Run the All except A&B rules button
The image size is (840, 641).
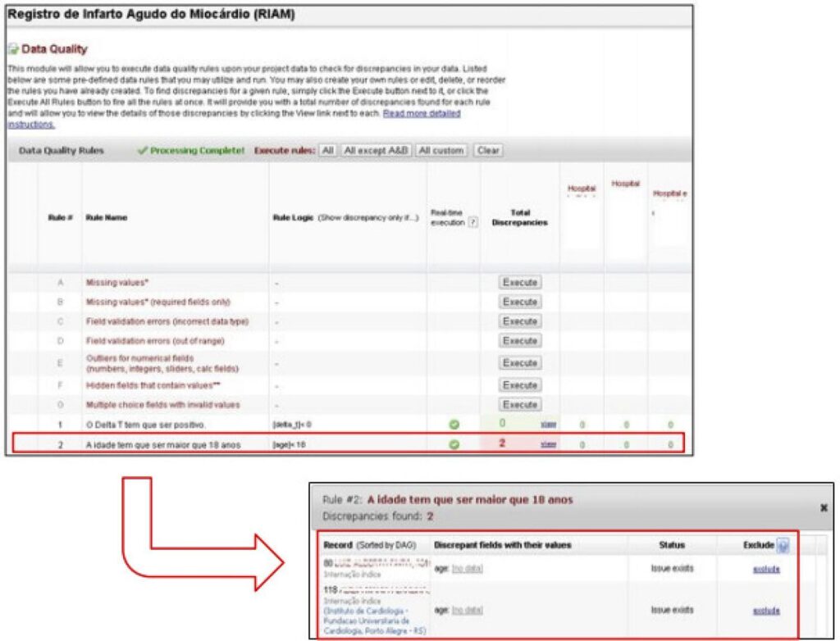point(376,151)
